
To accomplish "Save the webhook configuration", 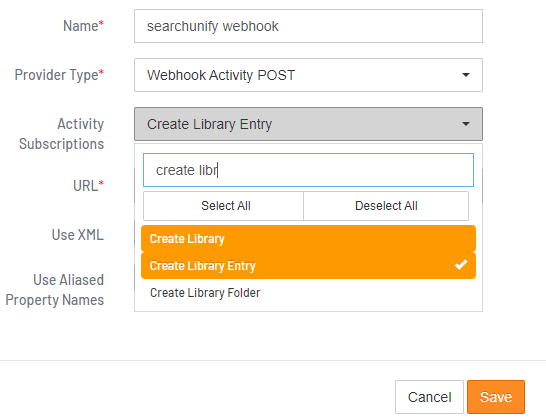I will pyautogui.click(x=496, y=397).
